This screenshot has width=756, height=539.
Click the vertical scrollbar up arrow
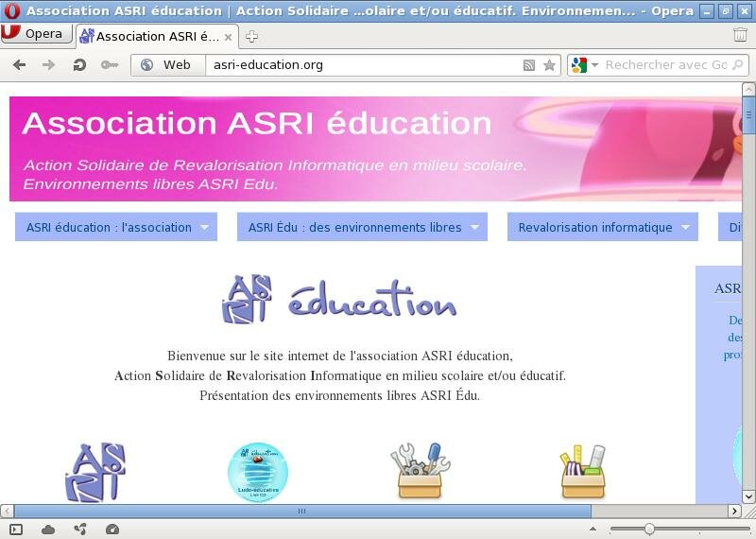[x=748, y=89]
